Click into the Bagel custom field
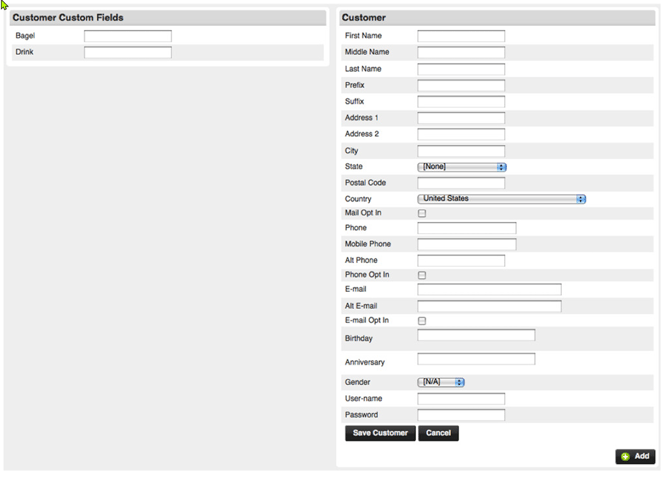 tap(127, 36)
